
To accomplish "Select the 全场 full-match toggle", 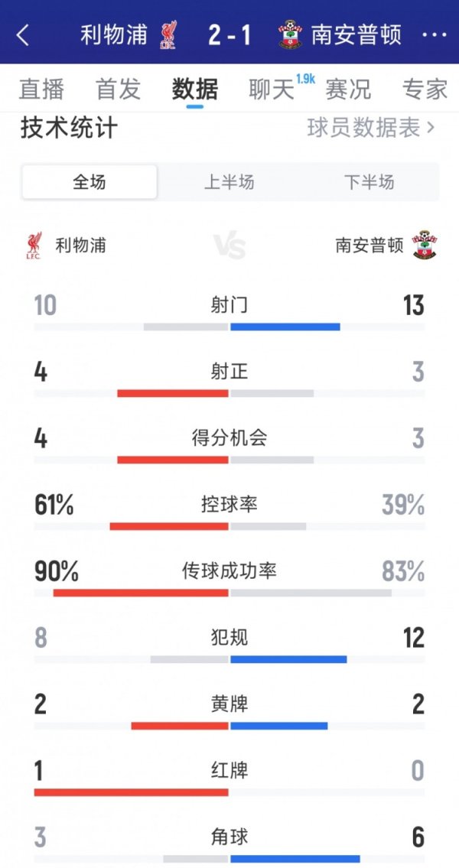I will point(90,182).
